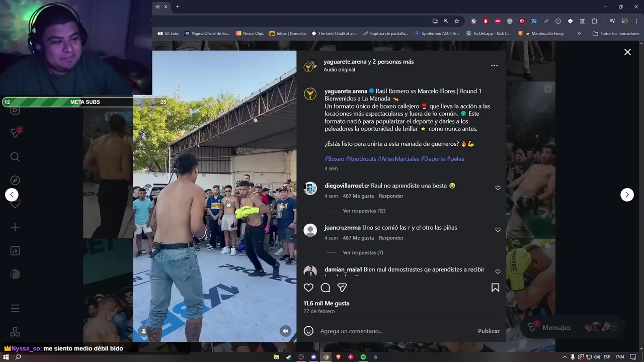Open Instagram dashboard chart icon
This screenshot has height=362, width=644.
(x=15, y=250)
